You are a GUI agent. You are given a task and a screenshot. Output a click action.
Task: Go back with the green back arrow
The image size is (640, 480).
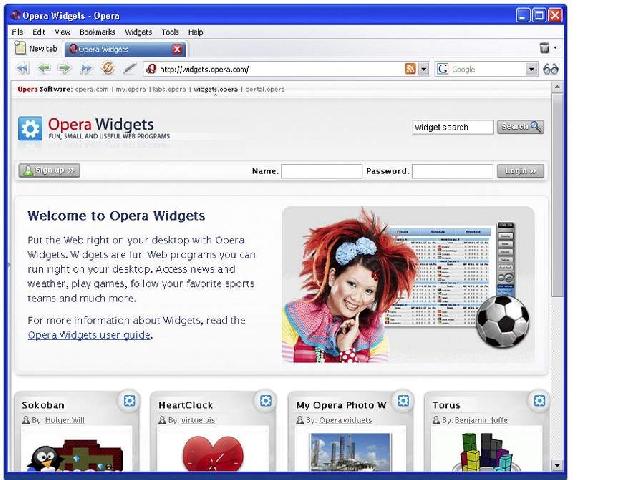(x=44, y=69)
